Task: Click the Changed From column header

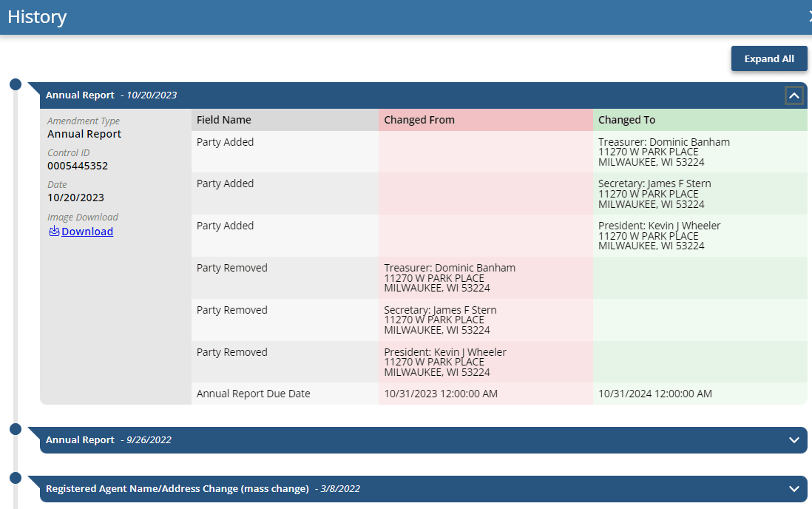Action: click(x=419, y=120)
